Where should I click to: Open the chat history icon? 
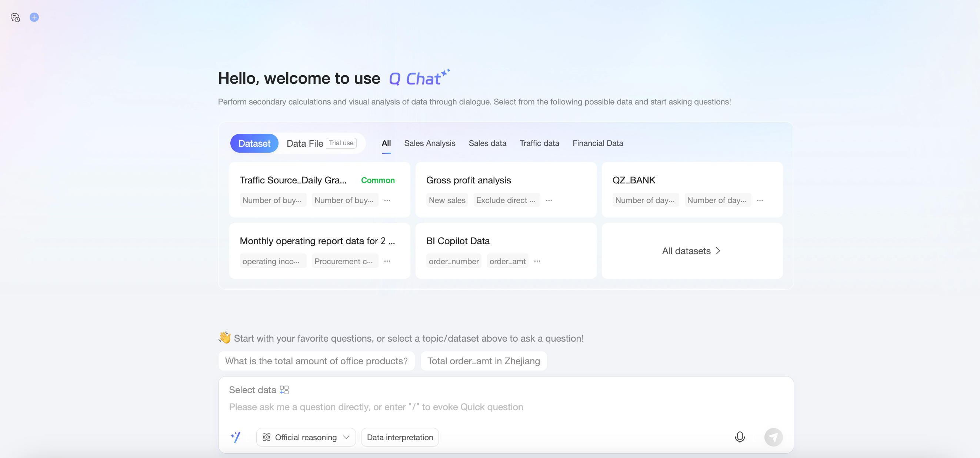click(x=15, y=17)
